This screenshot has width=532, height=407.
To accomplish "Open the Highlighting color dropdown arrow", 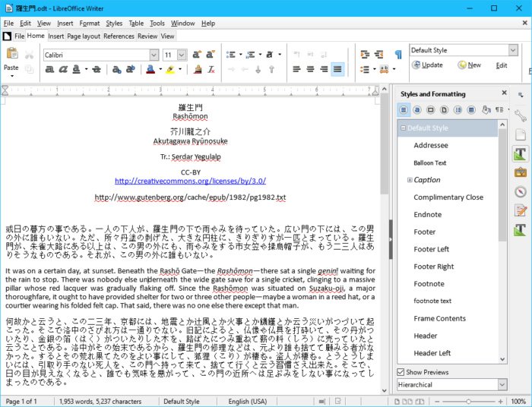I will [x=180, y=69].
